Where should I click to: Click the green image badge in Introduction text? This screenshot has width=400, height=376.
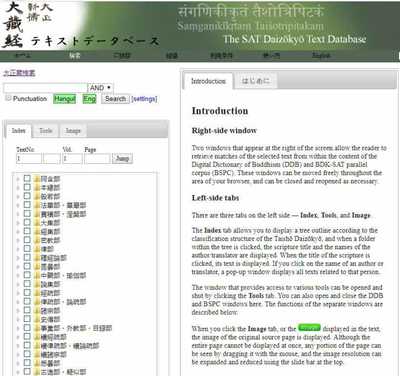pos(309,328)
